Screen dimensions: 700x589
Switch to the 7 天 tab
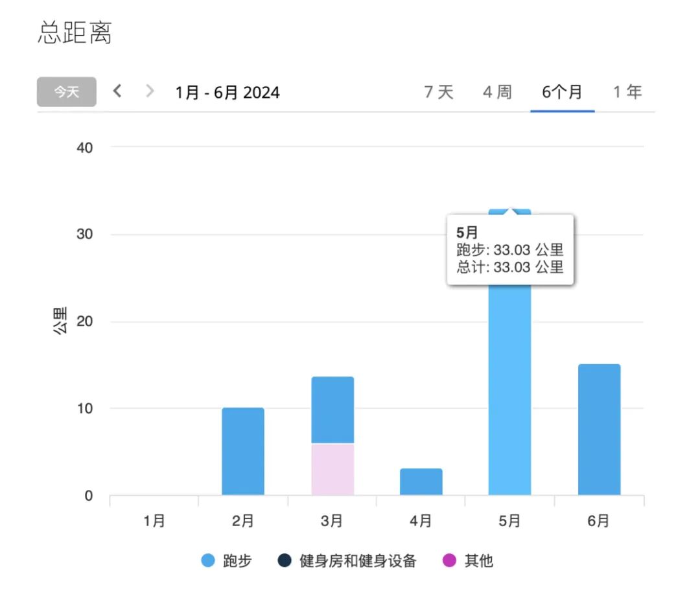(x=438, y=93)
